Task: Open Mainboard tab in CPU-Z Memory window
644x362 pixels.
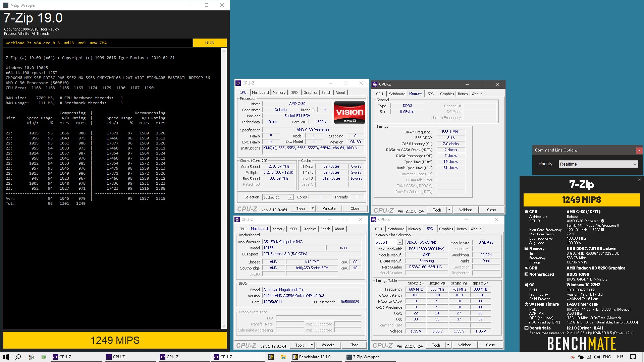Action: (x=396, y=94)
